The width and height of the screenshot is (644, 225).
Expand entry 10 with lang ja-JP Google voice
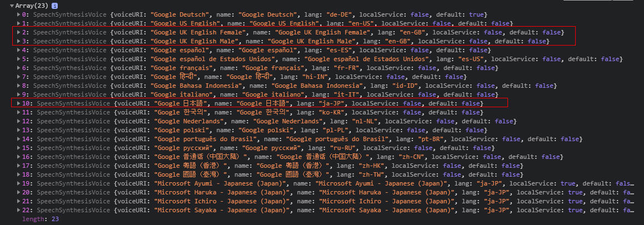point(19,103)
